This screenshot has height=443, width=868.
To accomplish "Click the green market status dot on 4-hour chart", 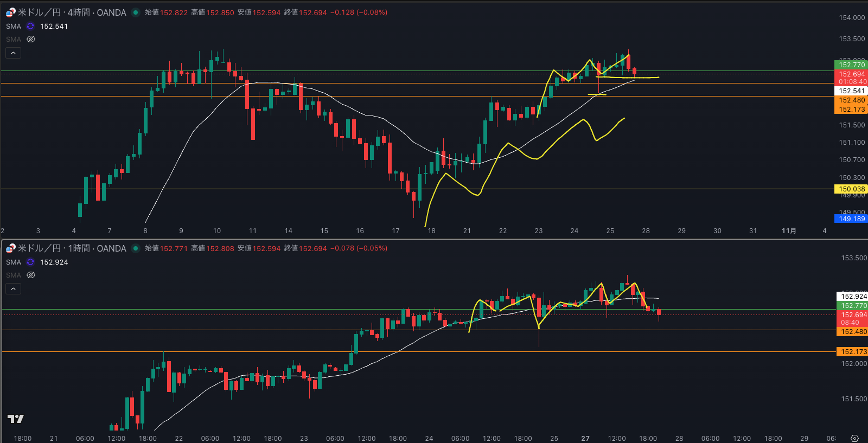I will coord(136,12).
